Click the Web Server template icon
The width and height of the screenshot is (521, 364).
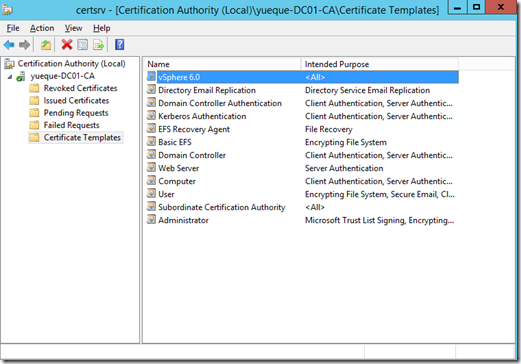151,167
